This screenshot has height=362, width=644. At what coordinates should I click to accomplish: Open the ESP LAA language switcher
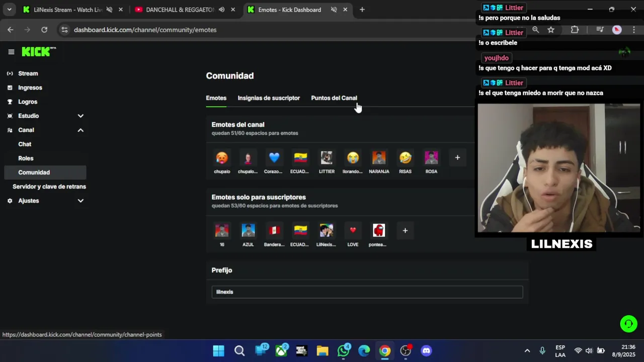tap(560, 351)
